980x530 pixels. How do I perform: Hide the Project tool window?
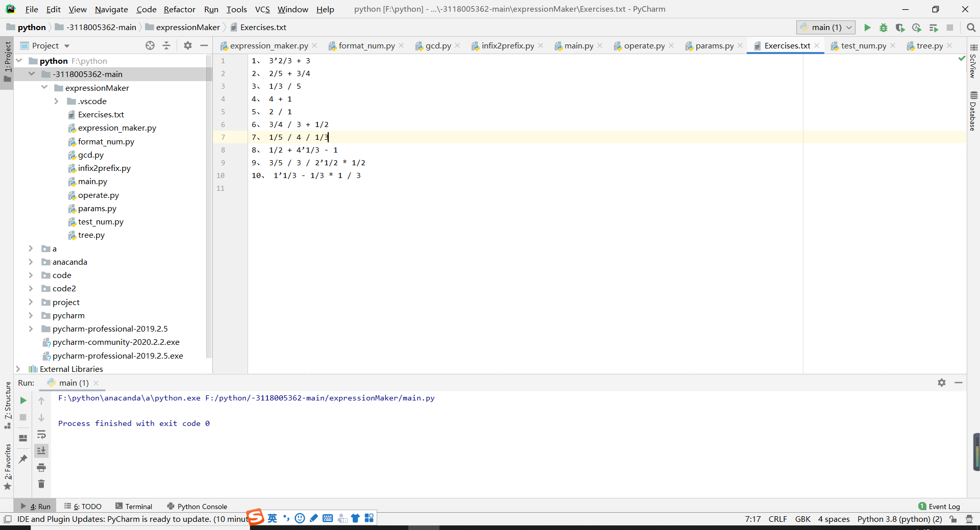(x=204, y=45)
